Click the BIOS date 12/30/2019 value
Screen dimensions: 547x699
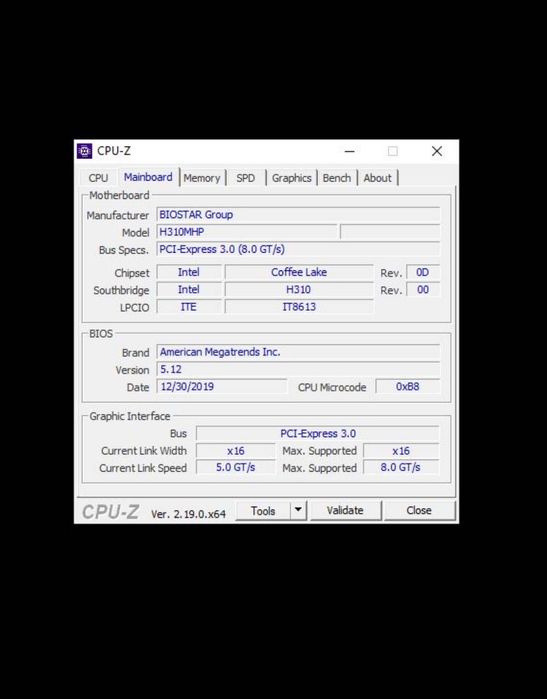pyautogui.click(x=222, y=387)
